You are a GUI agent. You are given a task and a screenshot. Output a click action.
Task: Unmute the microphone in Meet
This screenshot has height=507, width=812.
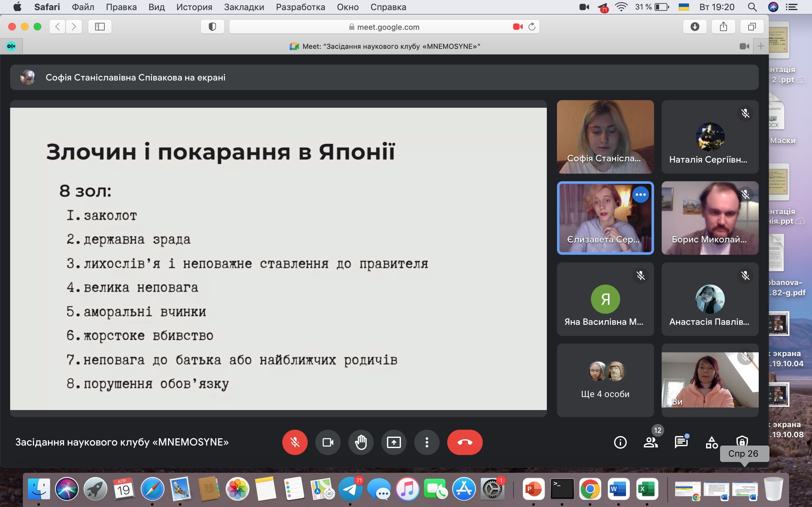(x=295, y=442)
